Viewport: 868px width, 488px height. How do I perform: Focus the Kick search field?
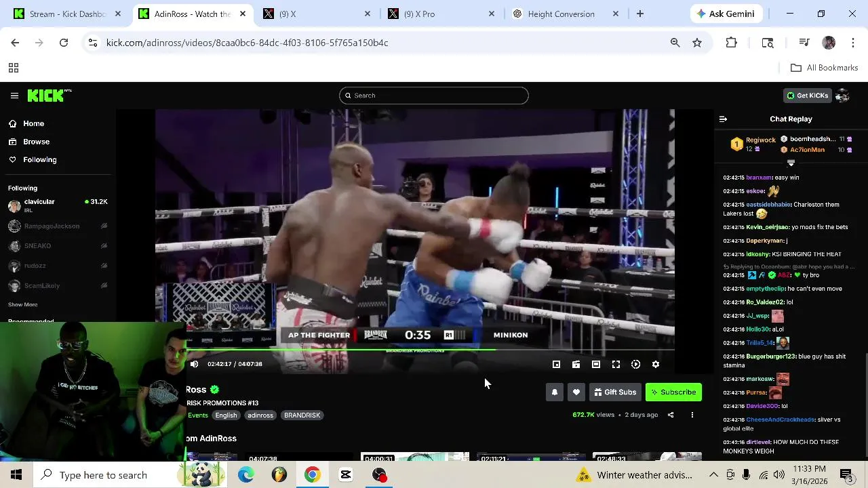(x=434, y=96)
